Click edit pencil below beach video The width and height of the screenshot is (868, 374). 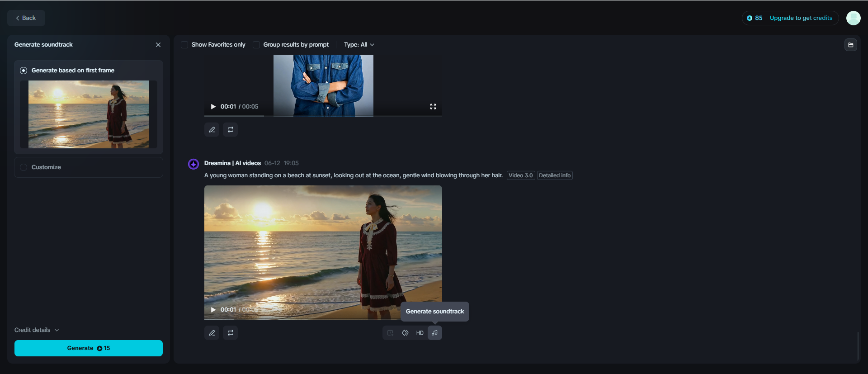(212, 333)
